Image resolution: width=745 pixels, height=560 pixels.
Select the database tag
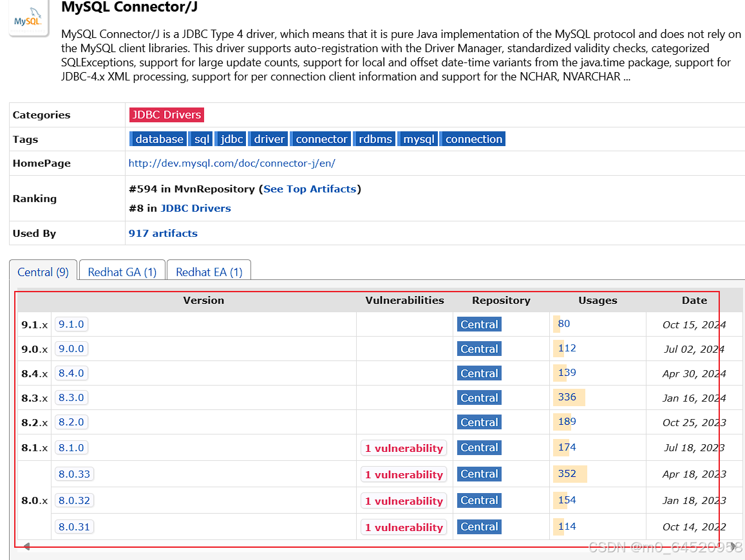pyautogui.click(x=159, y=139)
